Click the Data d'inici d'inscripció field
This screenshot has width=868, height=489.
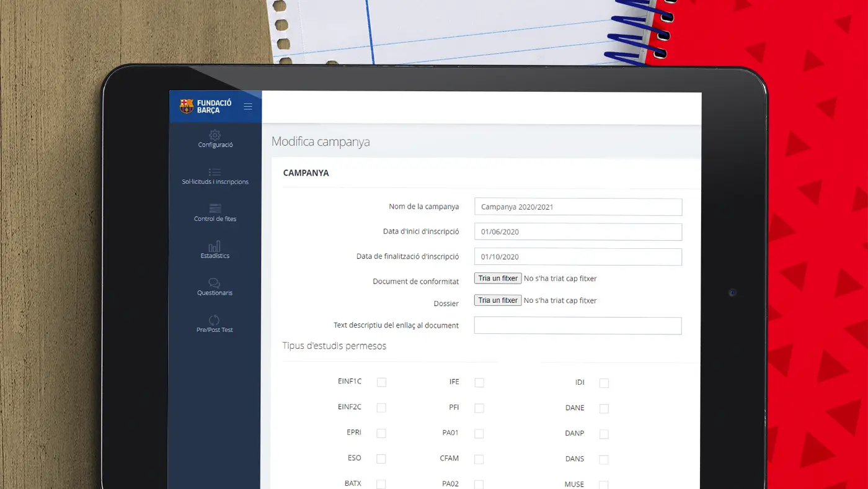point(578,232)
